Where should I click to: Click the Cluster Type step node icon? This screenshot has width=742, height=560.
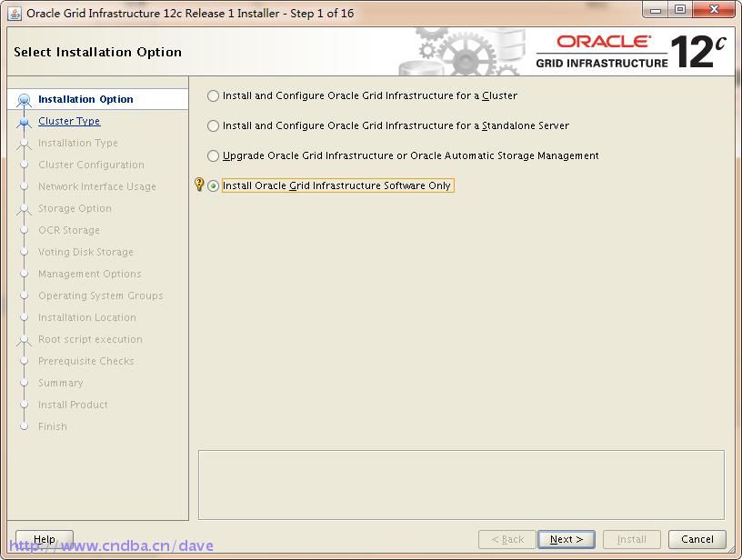tap(25, 122)
